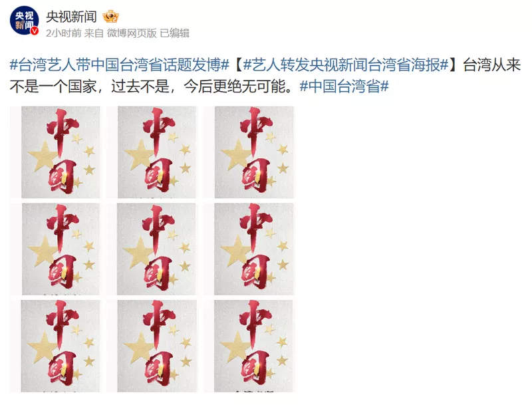
Task: Open the #中国台湾省# hashtag
Action: tap(344, 86)
